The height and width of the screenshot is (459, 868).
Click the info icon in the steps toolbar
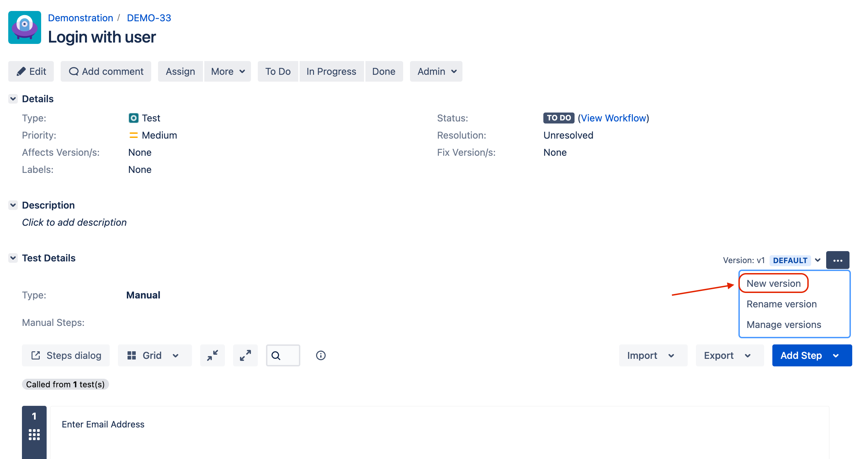[320, 355]
